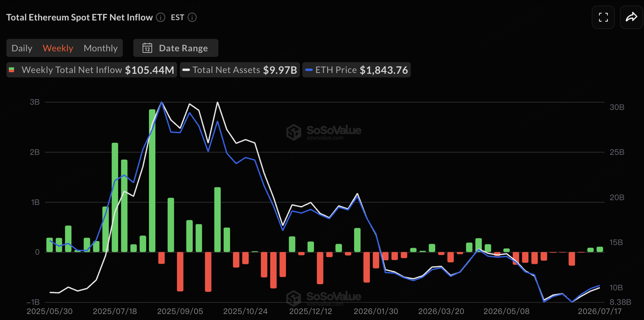The image size is (644, 320).
Task: Click calendar icon in Date Range
Action: click(147, 48)
